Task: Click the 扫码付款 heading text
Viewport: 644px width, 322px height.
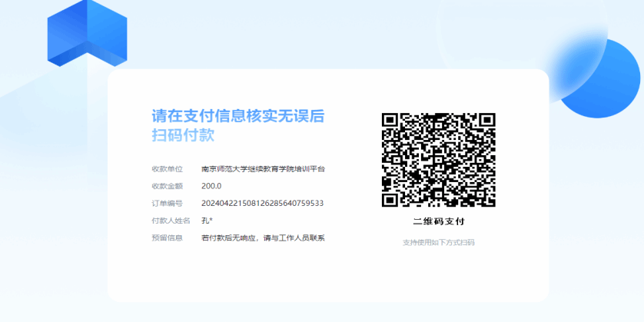Action: [x=182, y=135]
